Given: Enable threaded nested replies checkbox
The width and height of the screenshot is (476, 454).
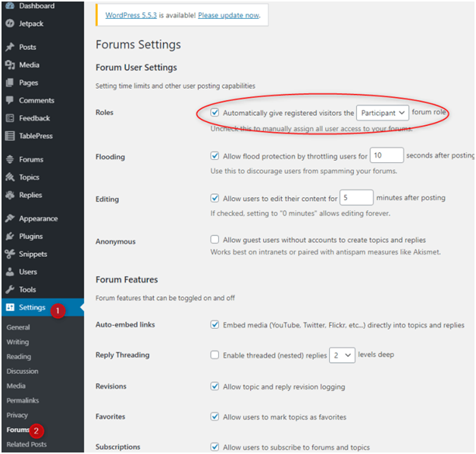Looking at the screenshot, I should 215,355.
